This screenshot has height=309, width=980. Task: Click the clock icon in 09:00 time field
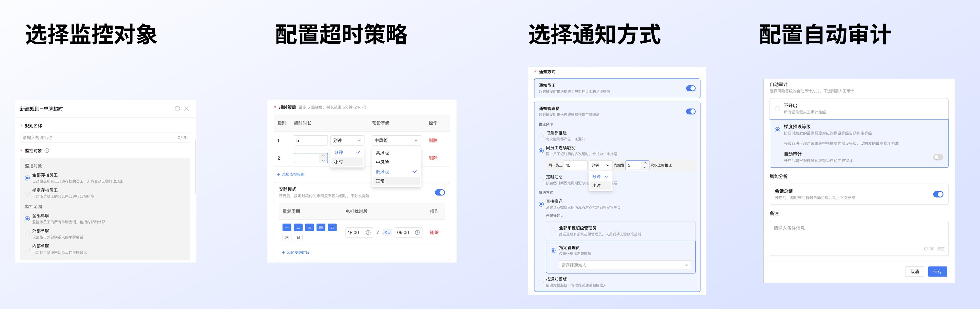[417, 232]
